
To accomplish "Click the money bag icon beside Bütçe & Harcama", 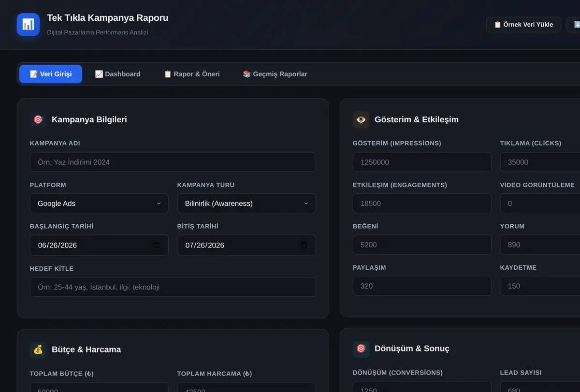I will point(38,349).
